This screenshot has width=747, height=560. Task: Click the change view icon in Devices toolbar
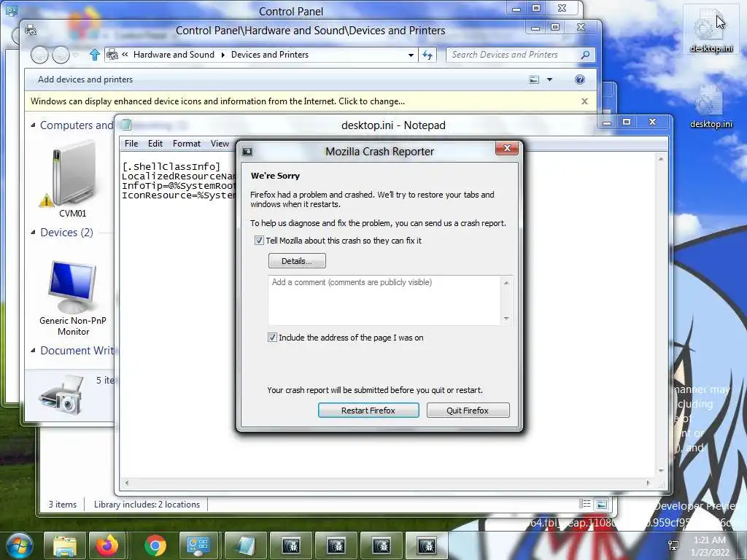(x=534, y=79)
